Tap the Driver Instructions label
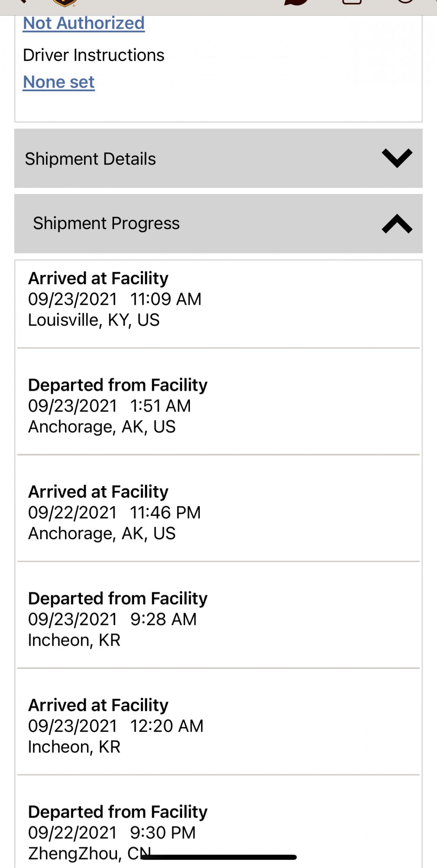Image resolution: width=437 pixels, height=868 pixels. coord(94,55)
